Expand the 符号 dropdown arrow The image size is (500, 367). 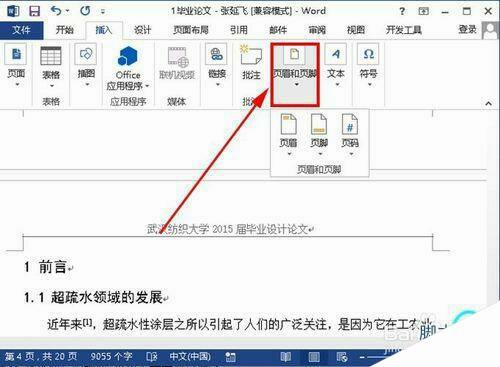(370, 84)
